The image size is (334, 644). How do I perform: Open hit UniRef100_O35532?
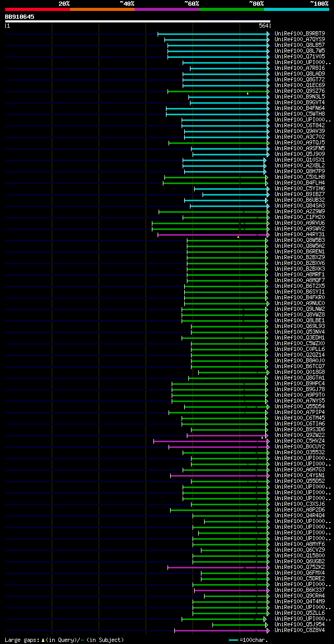[x=300, y=453]
